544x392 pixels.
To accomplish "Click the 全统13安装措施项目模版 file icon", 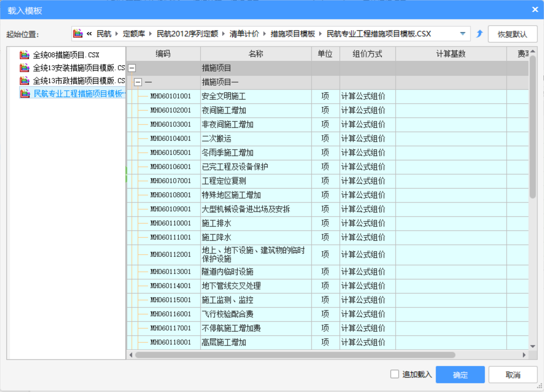I will coord(25,68).
